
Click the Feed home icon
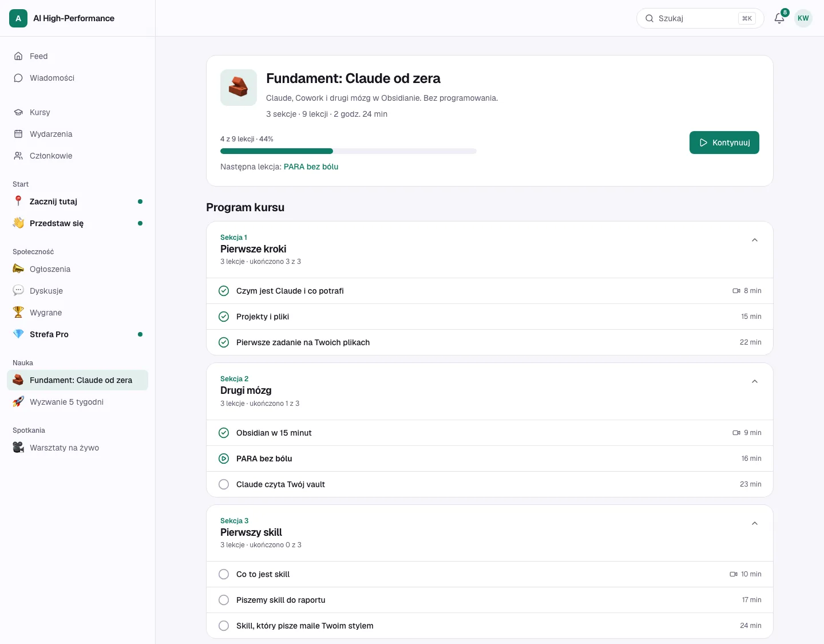tap(18, 56)
